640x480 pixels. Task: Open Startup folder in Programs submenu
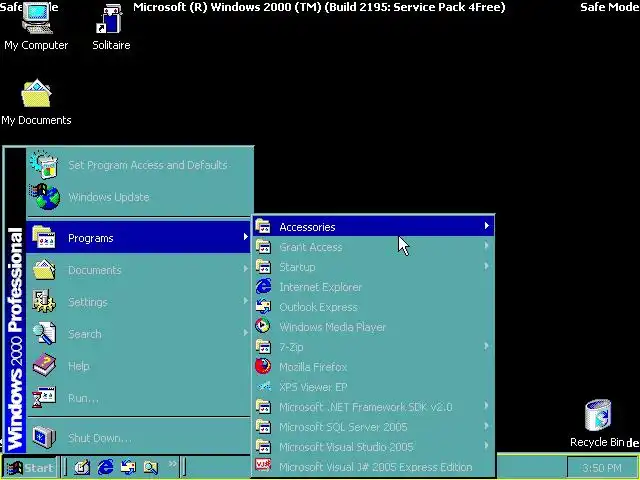click(x=373, y=267)
